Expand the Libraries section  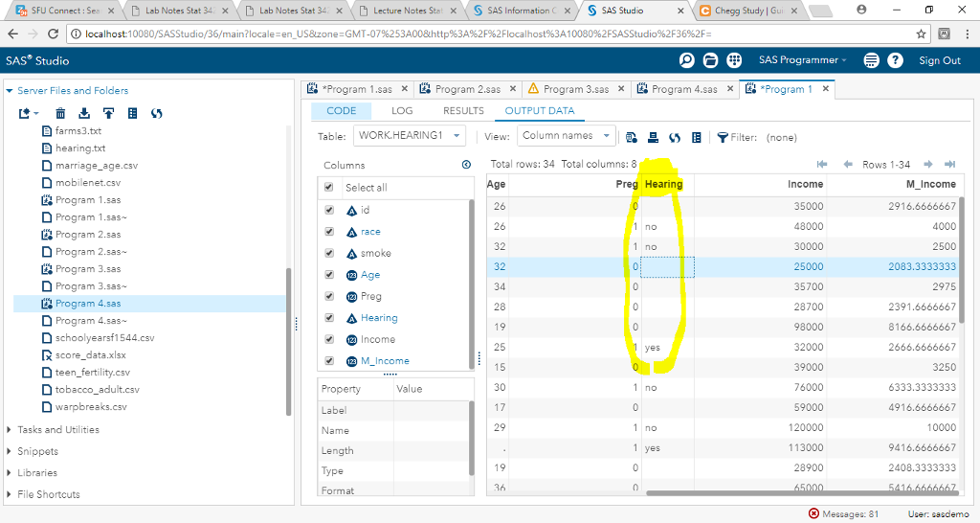(10, 473)
